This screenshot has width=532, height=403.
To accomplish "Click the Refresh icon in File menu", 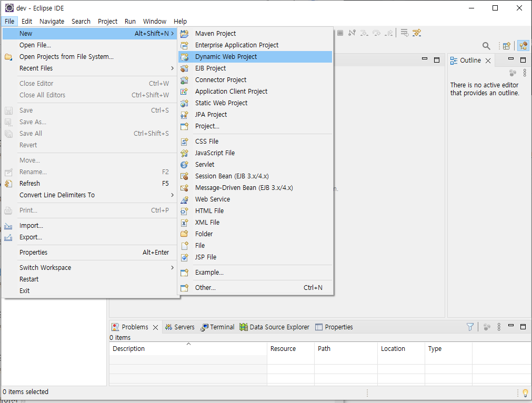I will (x=8, y=184).
